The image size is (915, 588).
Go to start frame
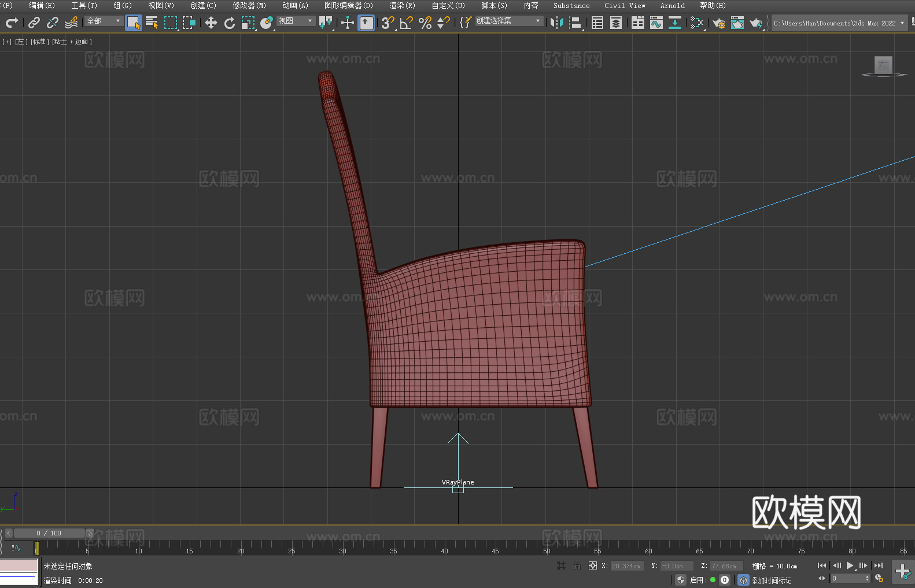coord(822,565)
